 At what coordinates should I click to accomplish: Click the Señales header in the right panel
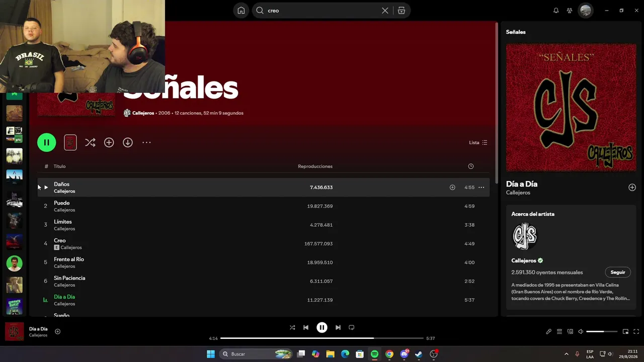click(x=516, y=32)
